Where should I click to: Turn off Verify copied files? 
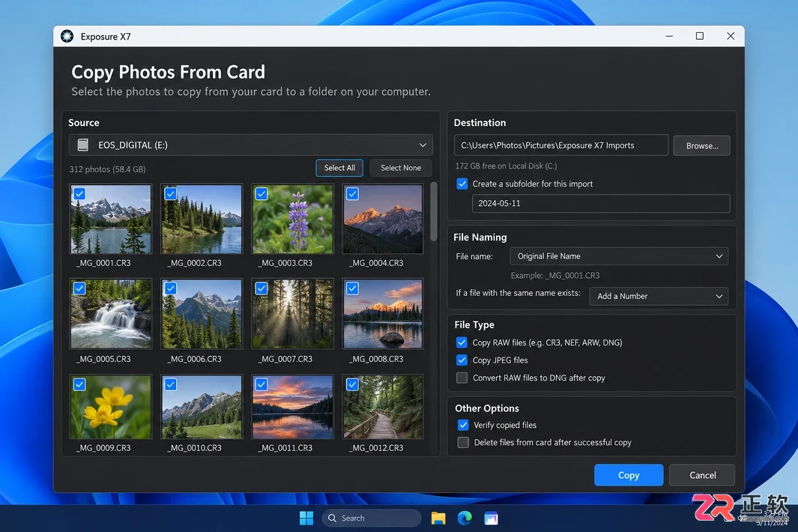462,425
